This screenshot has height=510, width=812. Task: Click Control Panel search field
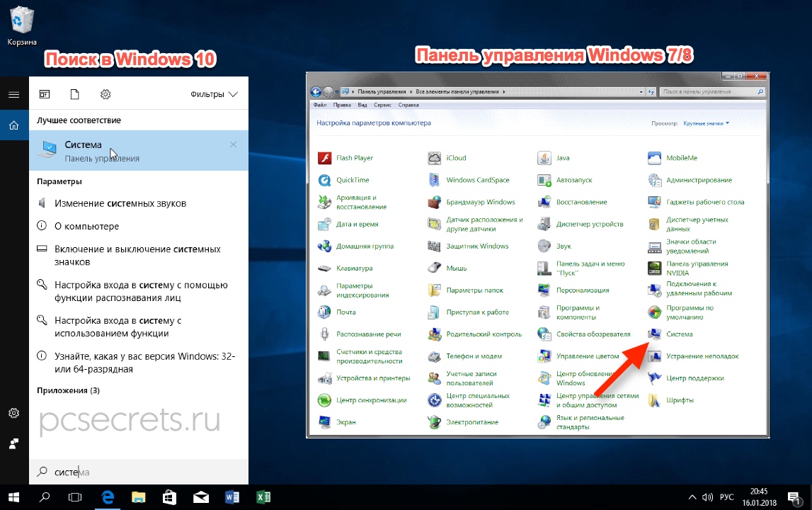click(713, 92)
